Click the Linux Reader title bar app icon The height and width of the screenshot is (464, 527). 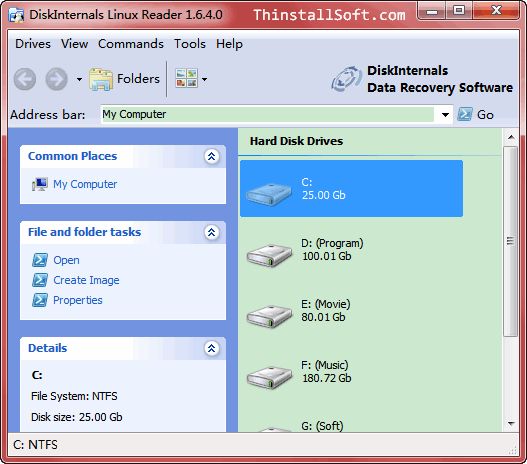(x=16, y=15)
